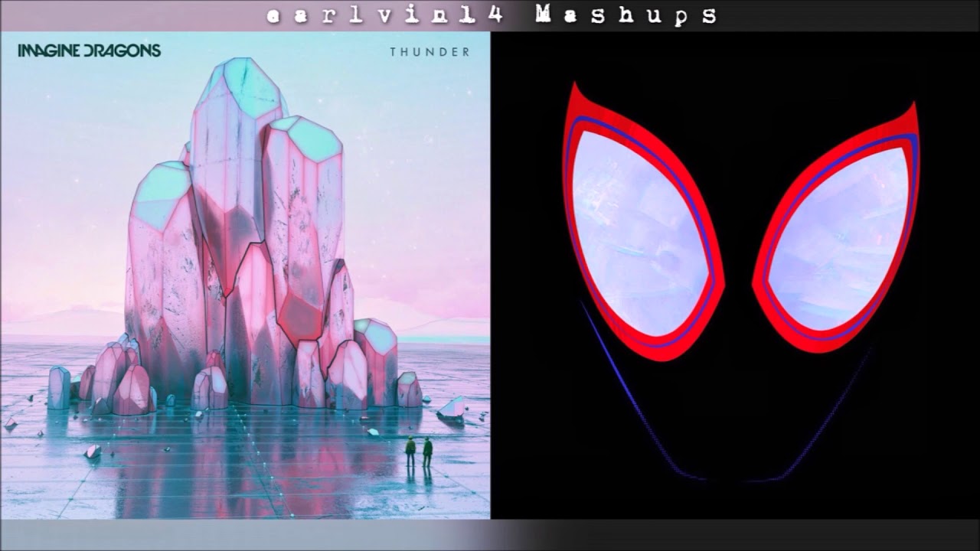980x551 pixels.
Task: Click the small isolated crystal at far left
Action: coord(59,386)
